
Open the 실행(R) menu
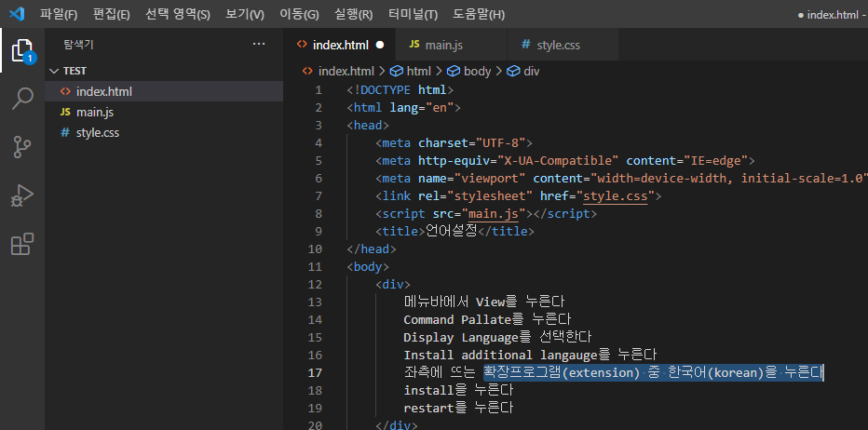coord(354,14)
